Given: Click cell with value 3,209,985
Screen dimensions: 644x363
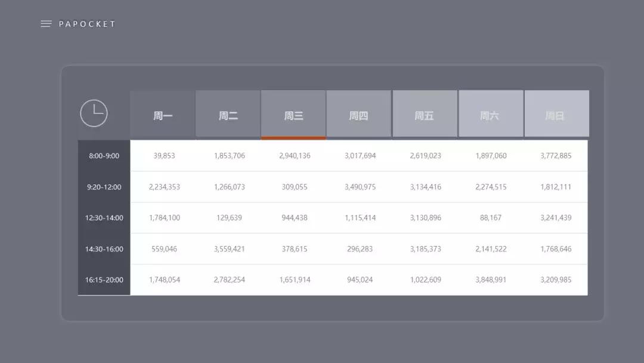Looking at the screenshot, I should (x=556, y=280).
